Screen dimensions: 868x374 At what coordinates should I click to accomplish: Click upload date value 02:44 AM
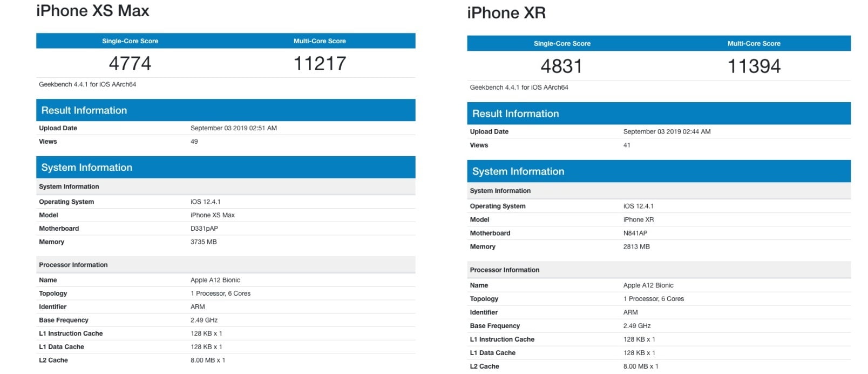coord(666,131)
